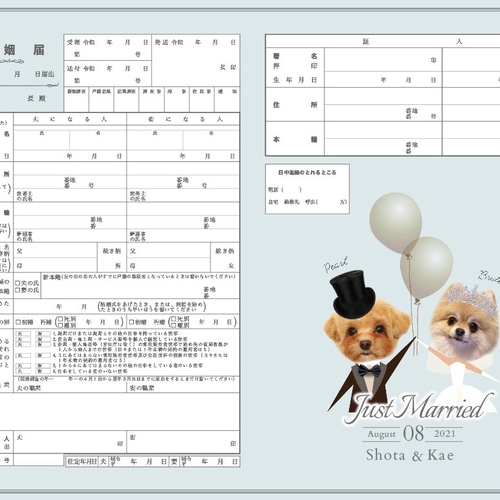
Task: Click the 日中連絡のとれるところ heading
Action: pyautogui.click(x=307, y=172)
